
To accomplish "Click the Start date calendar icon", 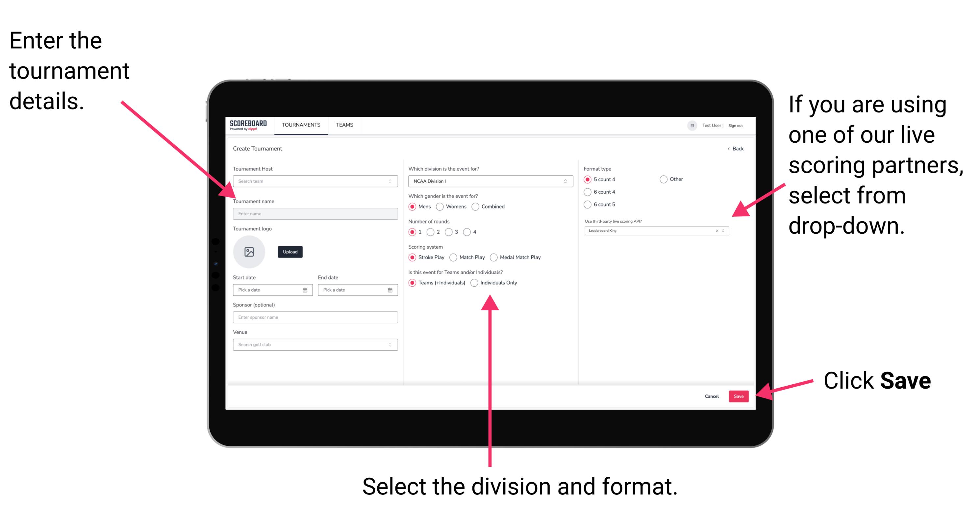I will coord(305,289).
